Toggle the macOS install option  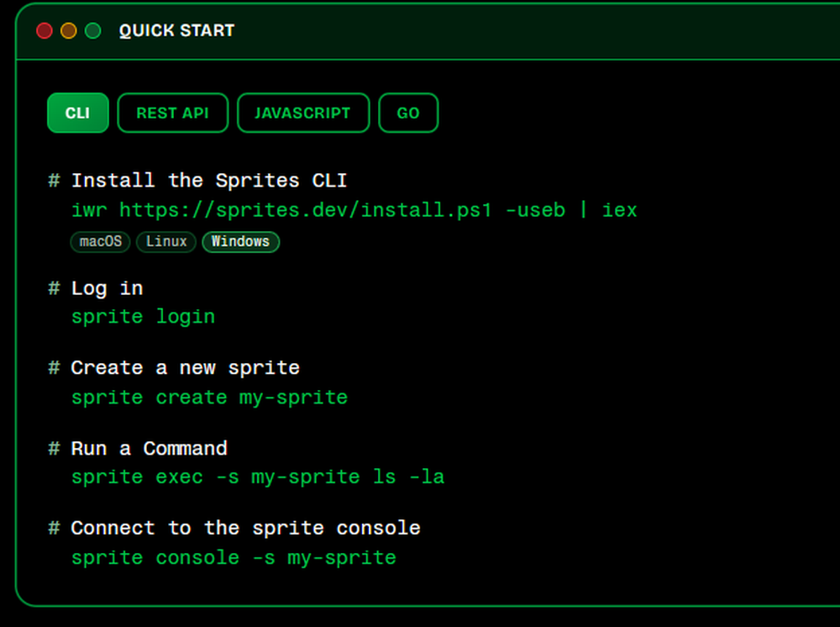pos(100,242)
